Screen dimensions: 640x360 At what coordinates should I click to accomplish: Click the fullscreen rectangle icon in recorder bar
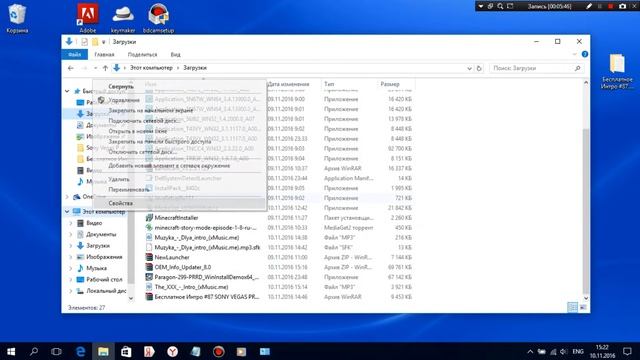coord(510,6)
